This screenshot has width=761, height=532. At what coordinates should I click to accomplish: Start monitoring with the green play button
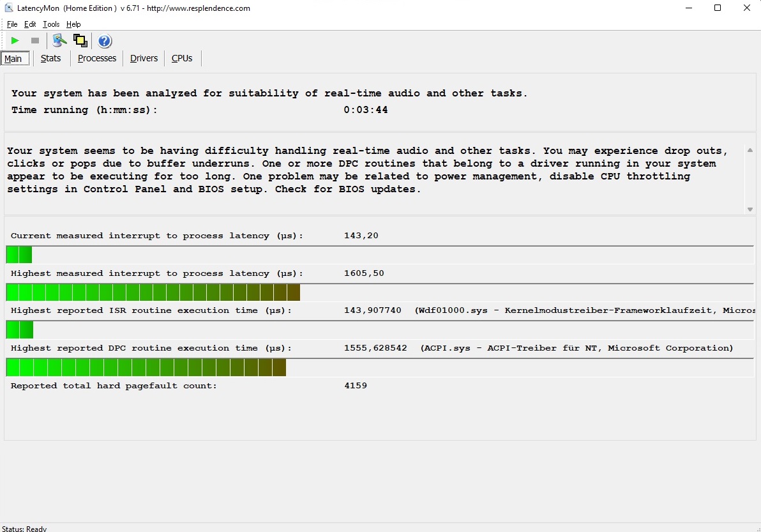tap(15, 41)
